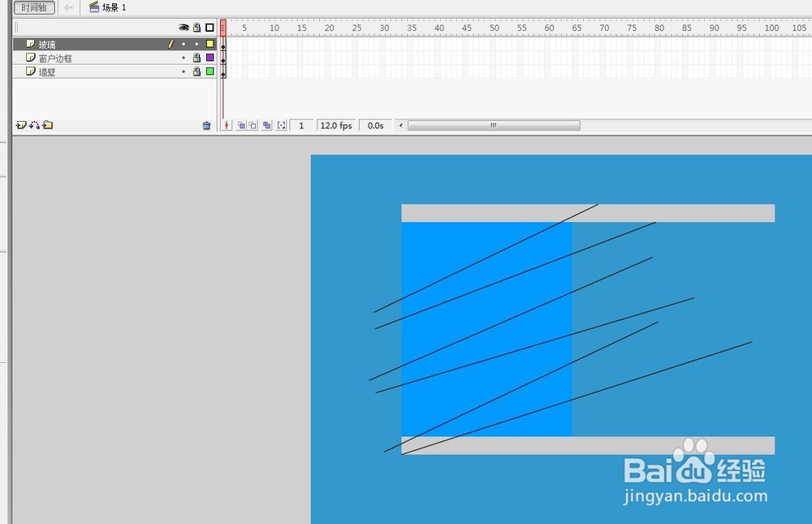Click the layer panel drag grip handle
The width and height of the screenshot is (812, 524).
point(16,28)
